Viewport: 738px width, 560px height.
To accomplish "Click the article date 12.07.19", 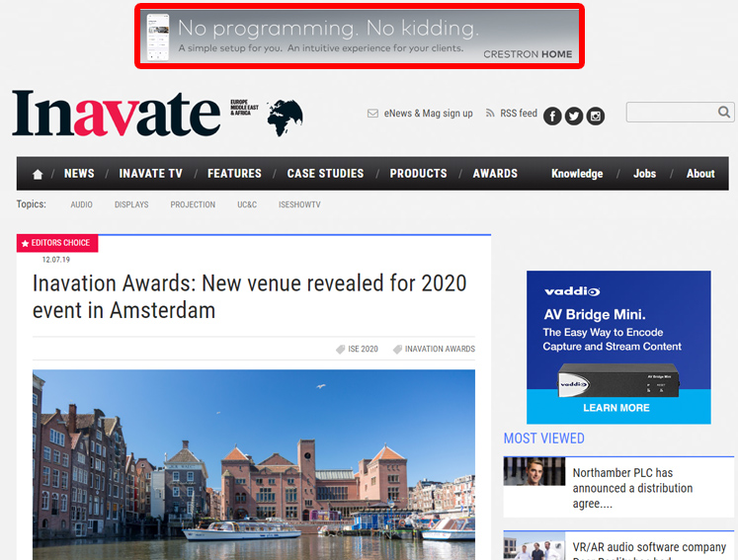I will [56, 260].
